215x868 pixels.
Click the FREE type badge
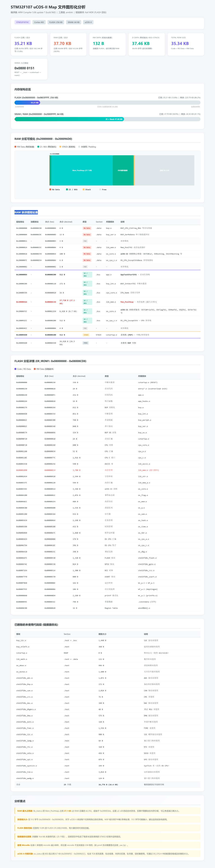coord(86,343)
